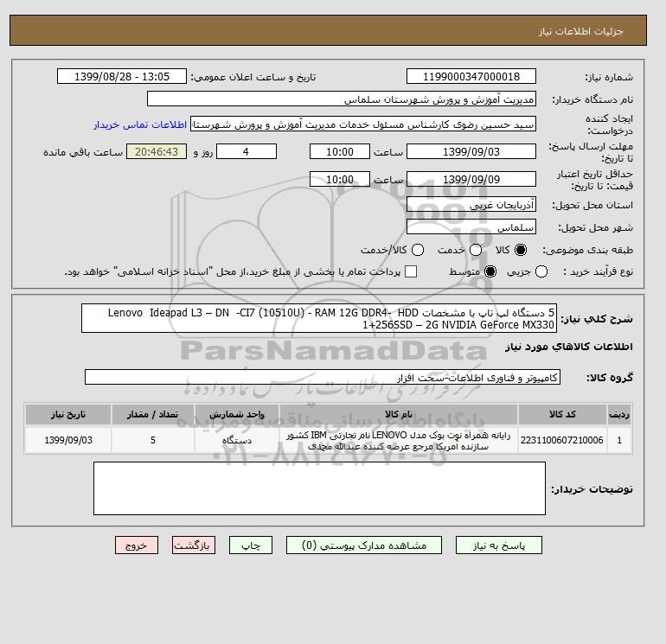Screen dimensions: 666x644
Task: Click the تعداد / مقدار column header
Action: coord(153,414)
